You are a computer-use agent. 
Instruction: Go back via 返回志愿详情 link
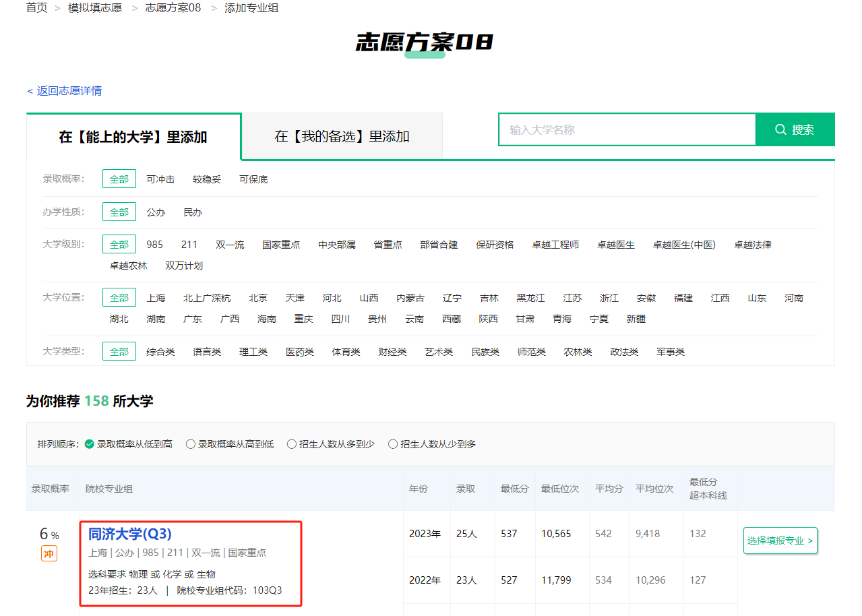tap(64, 91)
